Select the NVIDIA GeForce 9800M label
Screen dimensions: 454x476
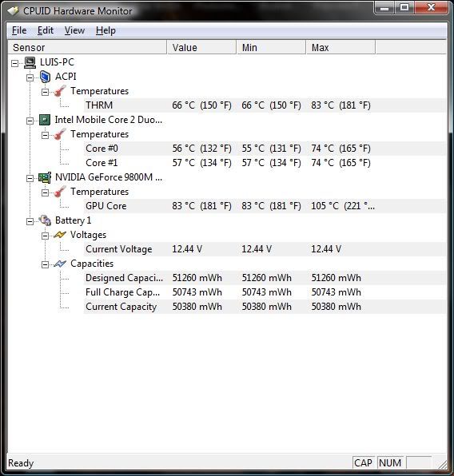[x=109, y=177]
